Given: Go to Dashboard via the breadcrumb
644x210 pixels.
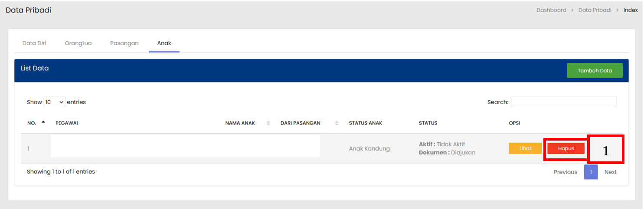Looking at the screenshot, I should [x=551, y=10].
